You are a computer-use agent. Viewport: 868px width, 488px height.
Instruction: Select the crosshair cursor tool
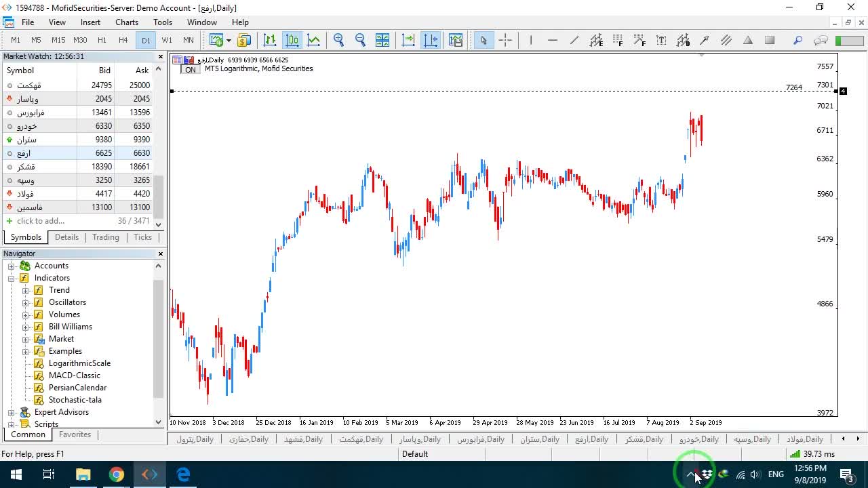[505, 40]
